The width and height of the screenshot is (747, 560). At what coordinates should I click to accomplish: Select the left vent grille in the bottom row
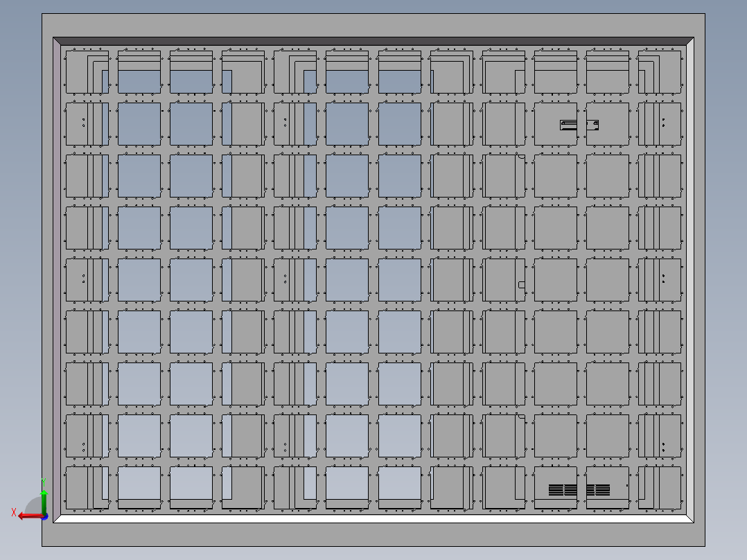click(x=563, y=489)
